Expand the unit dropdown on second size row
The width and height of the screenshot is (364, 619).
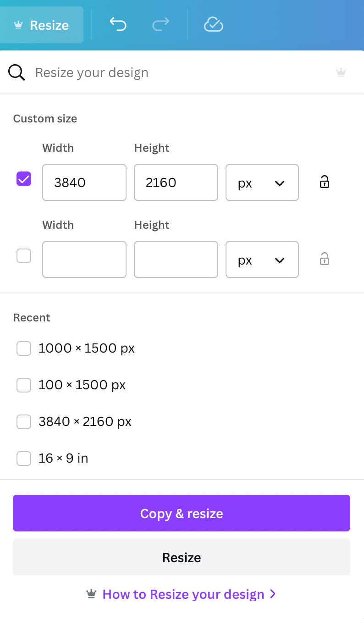click(262, 260)
